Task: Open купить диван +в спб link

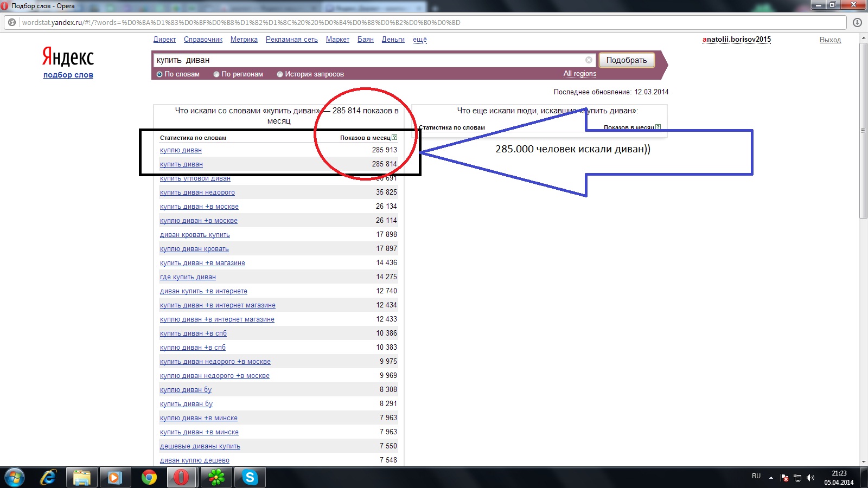Action: tap(193, 333)
